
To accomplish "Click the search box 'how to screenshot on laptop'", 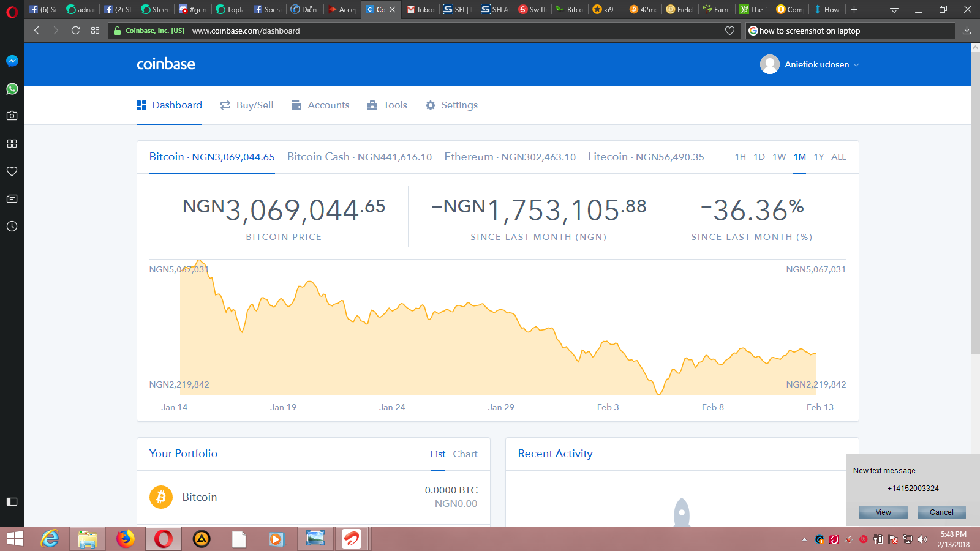I will [850, 31].
